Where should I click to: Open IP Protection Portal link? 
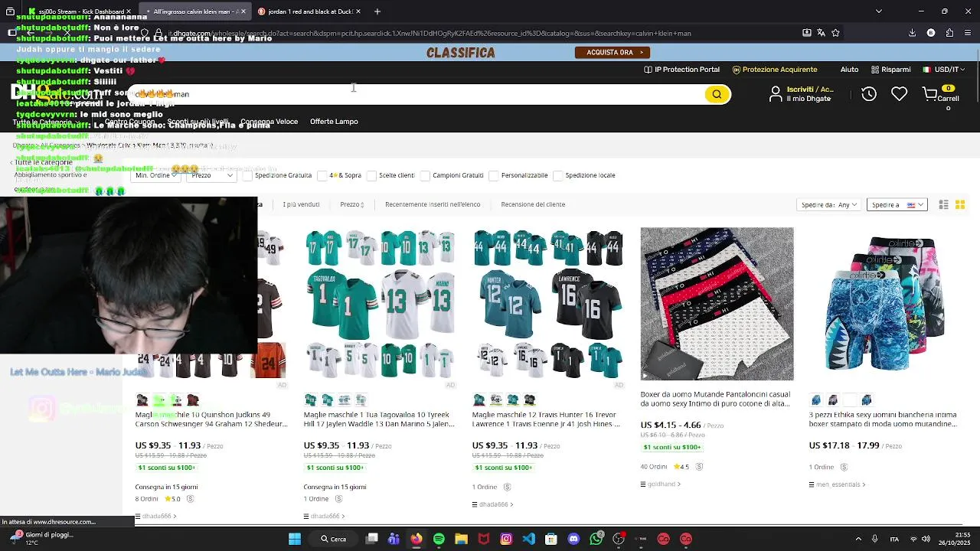(681, 70)
